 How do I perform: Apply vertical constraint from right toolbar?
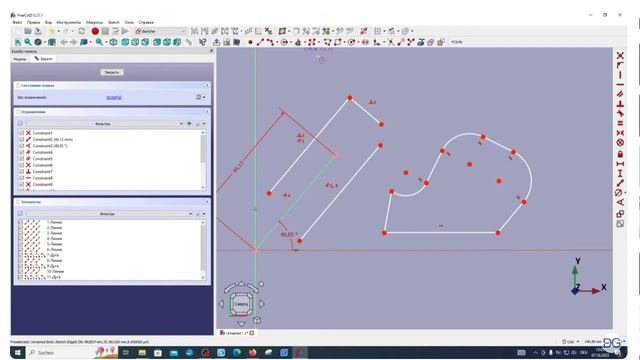point(620,75)
